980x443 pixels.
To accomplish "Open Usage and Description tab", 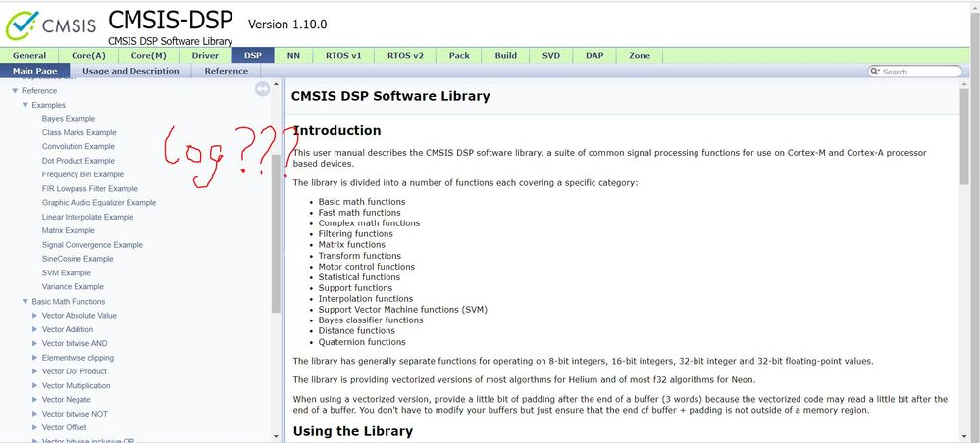I will pyautogui.click(x=130, y=71).
